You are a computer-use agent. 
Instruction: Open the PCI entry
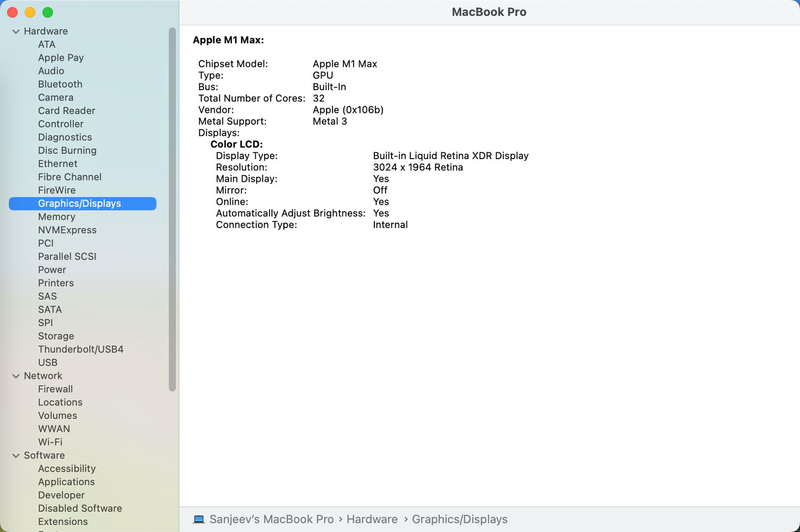point(46,244)
